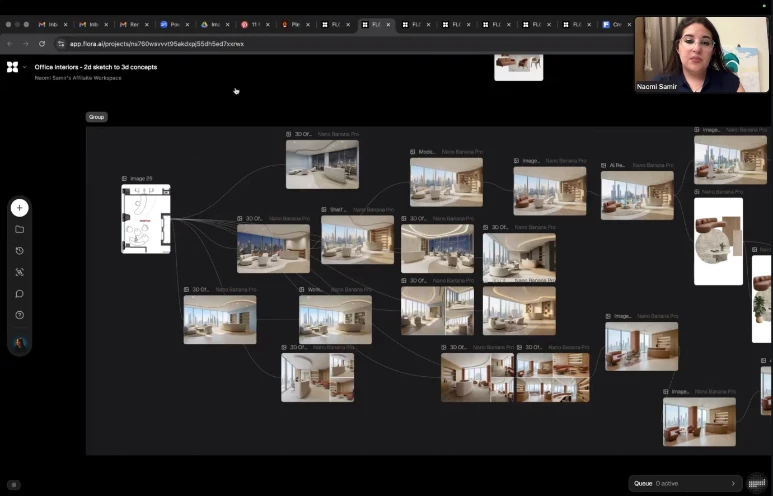Viewport: 773px width, 496px height.
Task: Click the user avatar in left sidebar
Action: pyautogui.click(x=19, y=343)
